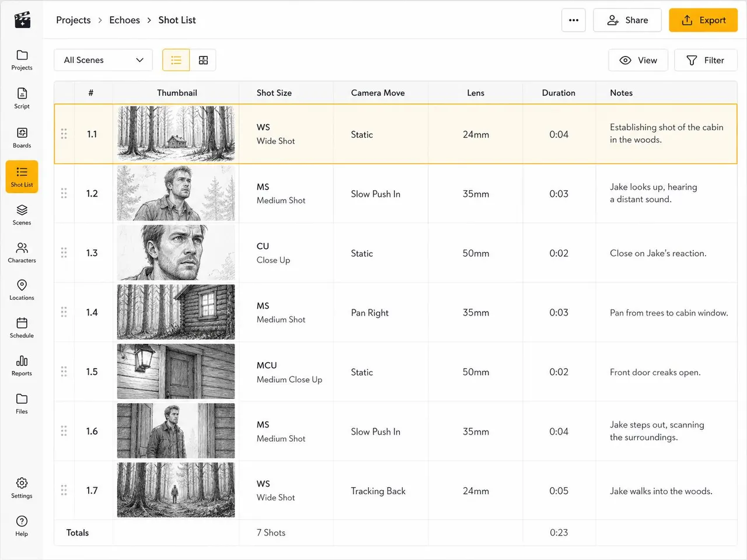Click Echoes in the breadcrumb
Screen dimensions: 747x560
point(124,20)
